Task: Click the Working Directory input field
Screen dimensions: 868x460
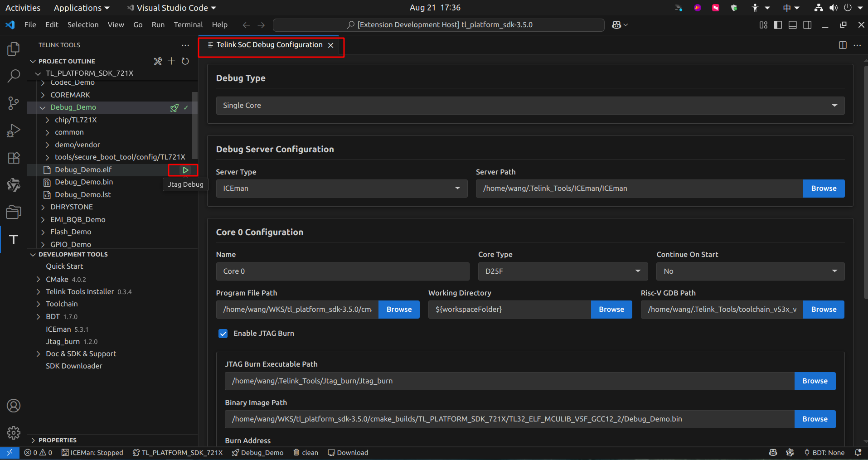Action: [509, 309]
